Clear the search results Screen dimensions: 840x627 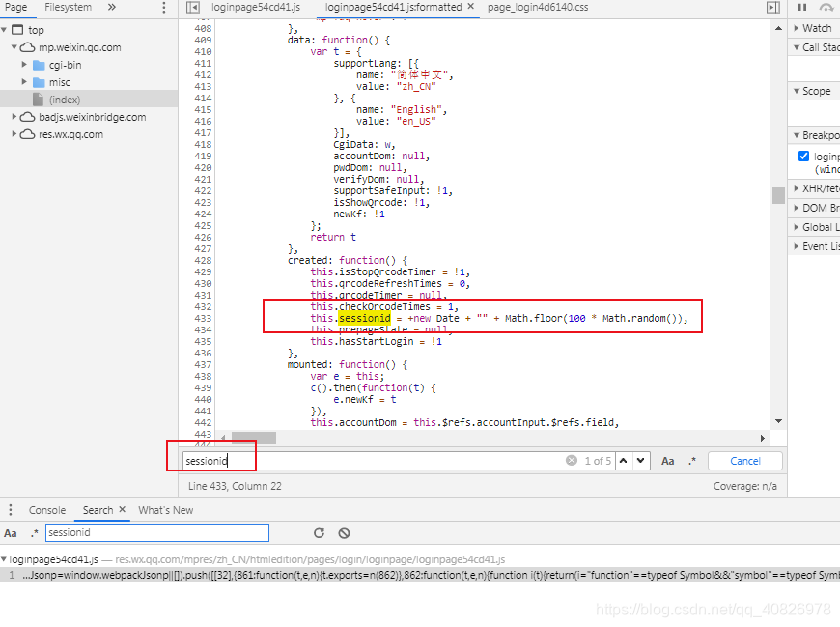click(344, 533)
